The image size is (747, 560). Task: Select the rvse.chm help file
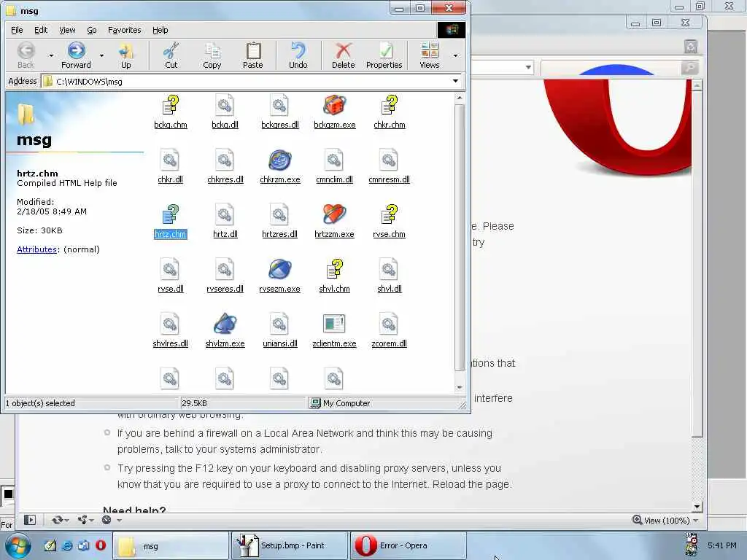pyautogui.click(x=389, y=222)
